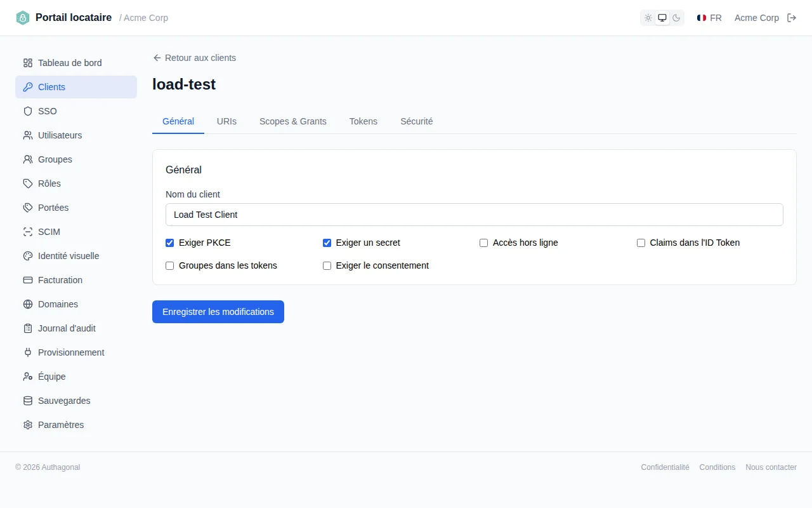Image resolution: width=812 pixels, height=508 pixels.
Task: Click the SCIM scan icon
Action: point(28,232)
